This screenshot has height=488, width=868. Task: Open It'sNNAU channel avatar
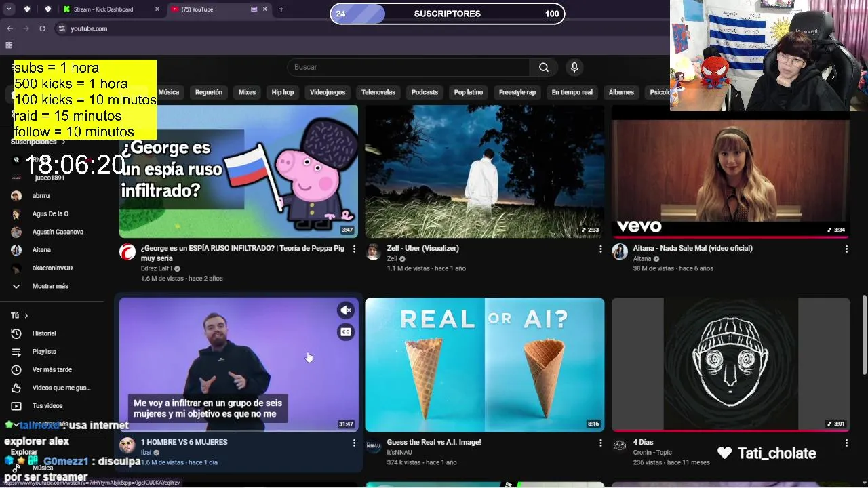point(373,445)
